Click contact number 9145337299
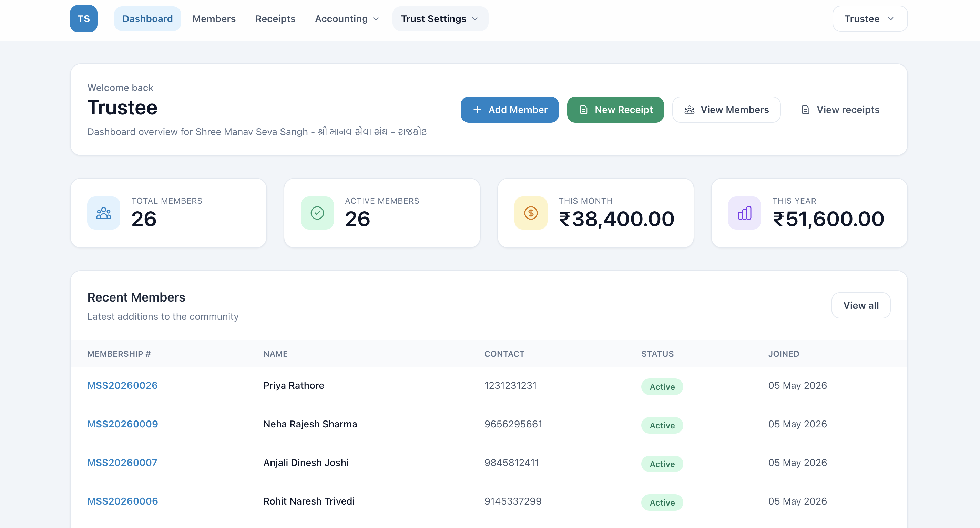 click(513, 501)
